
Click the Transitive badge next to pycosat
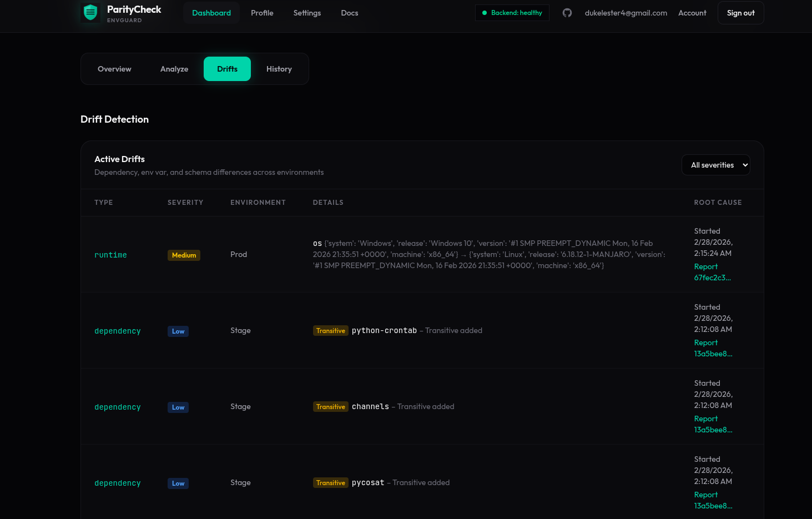point(330,482)
